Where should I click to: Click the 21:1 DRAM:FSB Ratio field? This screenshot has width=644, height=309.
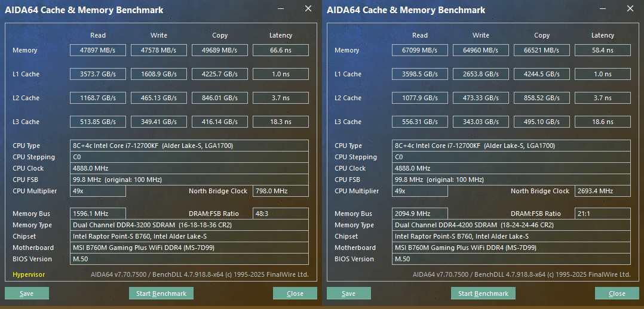click(x=603, y=214)
